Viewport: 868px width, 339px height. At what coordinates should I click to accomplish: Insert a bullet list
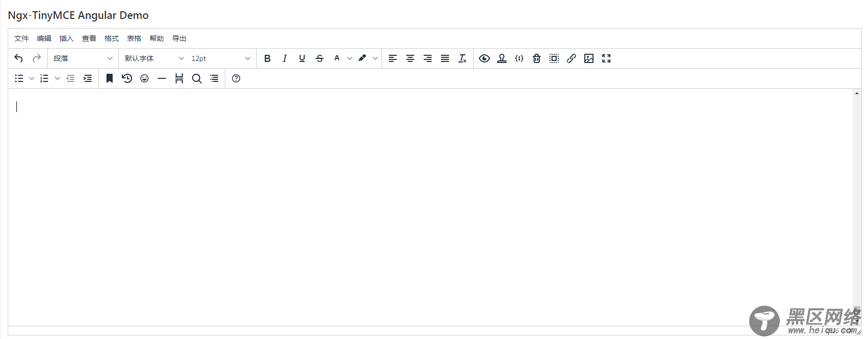[x=19, y=78]
